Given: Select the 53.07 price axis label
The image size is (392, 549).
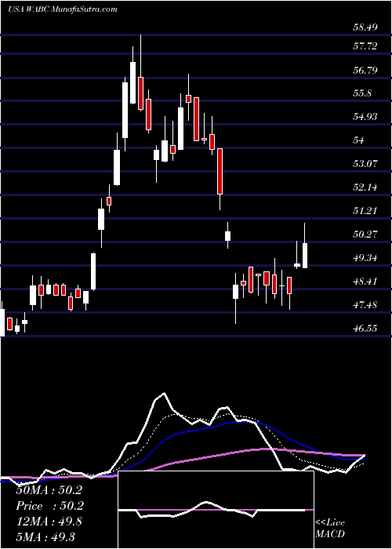Looking at the screenshot, I should [365, 163].
